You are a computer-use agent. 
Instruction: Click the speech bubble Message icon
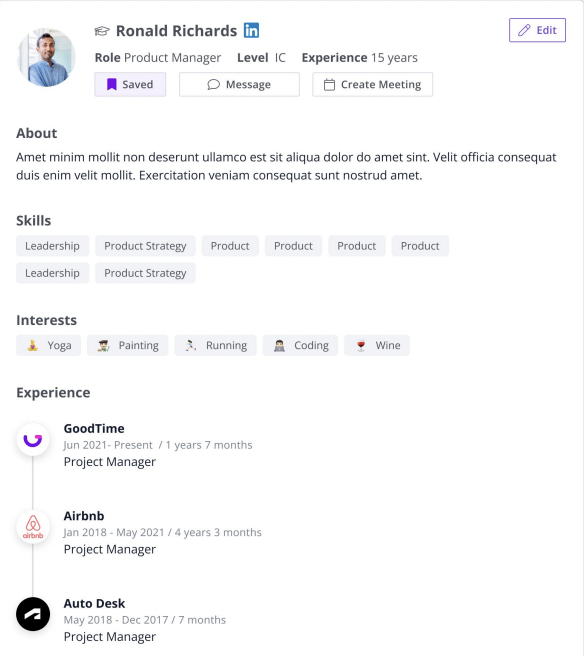coord(213,85)
